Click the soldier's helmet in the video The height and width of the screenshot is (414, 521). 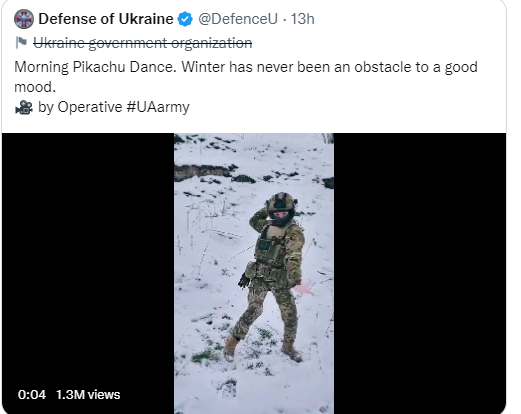coord(282,202)
